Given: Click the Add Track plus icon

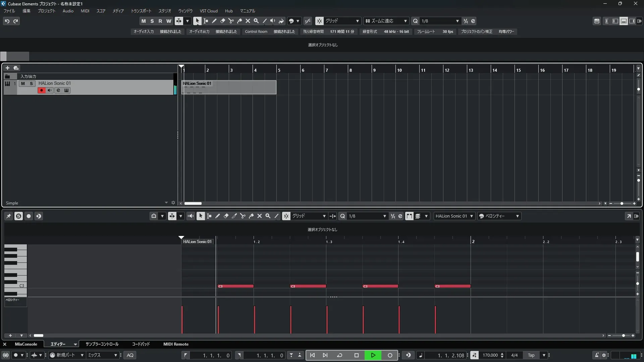Looking at the screenshot, I should point(7,68).
